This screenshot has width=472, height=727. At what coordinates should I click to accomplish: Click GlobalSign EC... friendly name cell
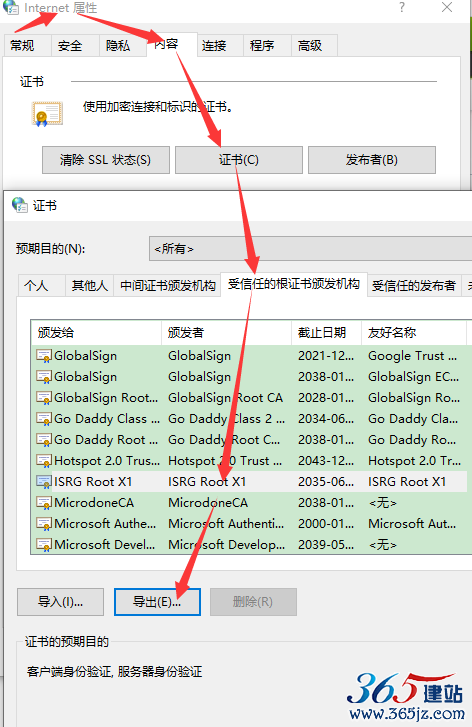414,377
